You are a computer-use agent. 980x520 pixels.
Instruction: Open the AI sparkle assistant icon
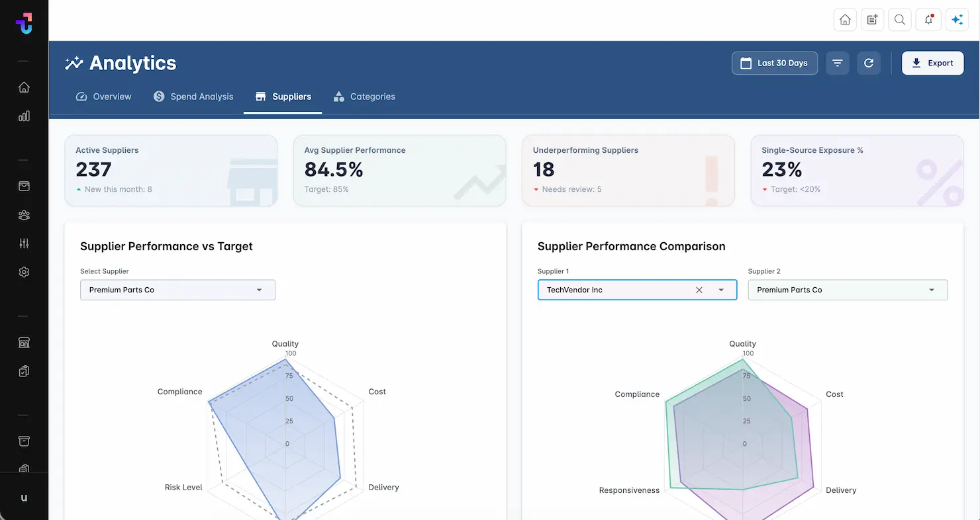pos(957,20)
